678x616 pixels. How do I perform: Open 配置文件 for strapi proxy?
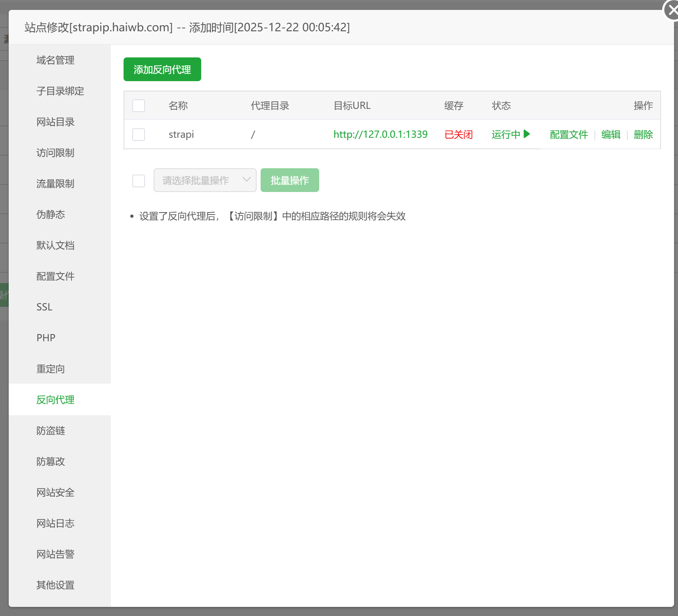[569, 135]
